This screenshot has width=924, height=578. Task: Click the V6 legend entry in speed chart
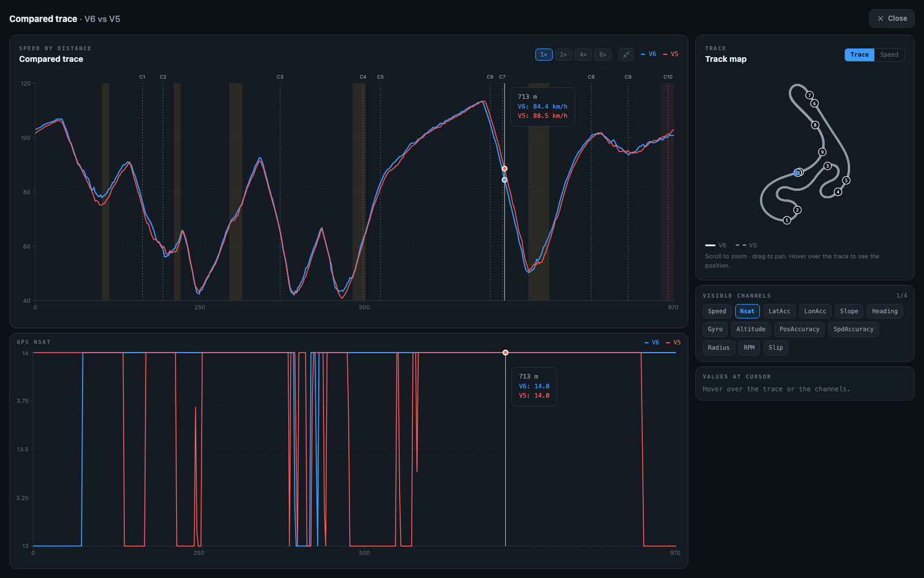[x=649, y=54]
